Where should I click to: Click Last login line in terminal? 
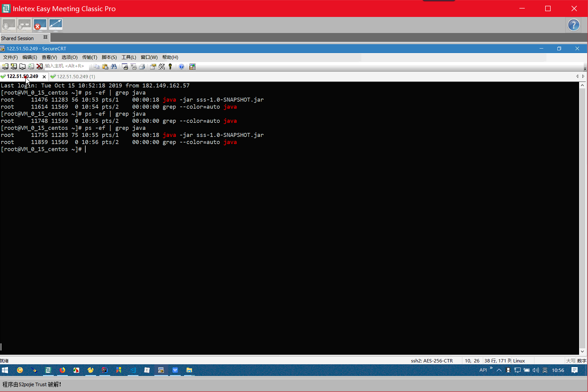click(x=95, y=86)
